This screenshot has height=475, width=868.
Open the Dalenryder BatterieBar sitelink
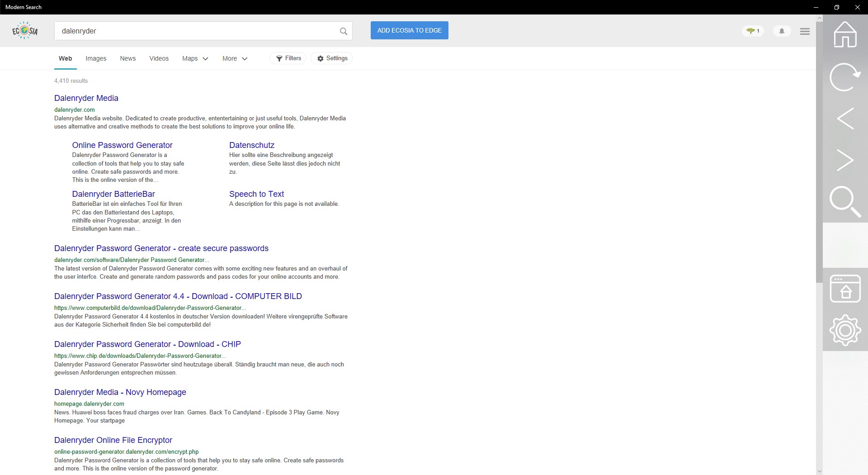[x=113, y=194]
